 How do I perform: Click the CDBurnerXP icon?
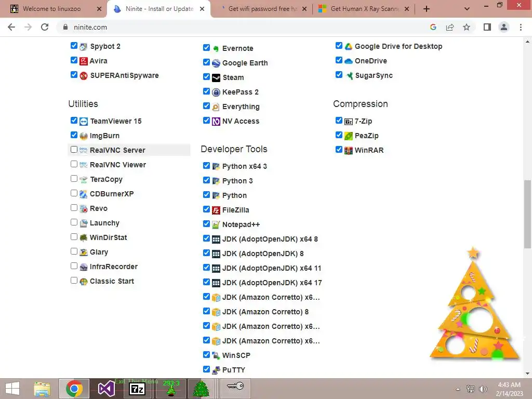tap(84, 194)
